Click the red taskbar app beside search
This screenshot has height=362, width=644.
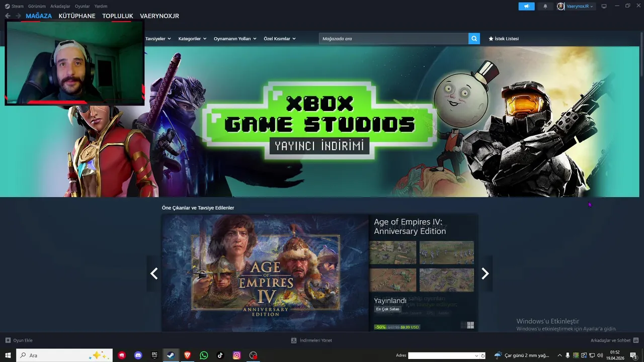point(122,355)
